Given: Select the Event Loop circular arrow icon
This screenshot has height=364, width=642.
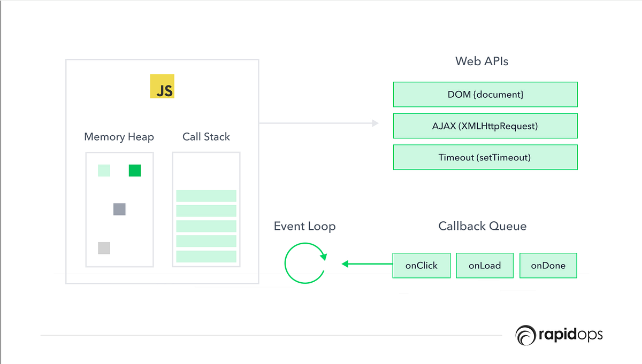Looking at the screenshot, I should pyautogui.click(x=305, y=264).
